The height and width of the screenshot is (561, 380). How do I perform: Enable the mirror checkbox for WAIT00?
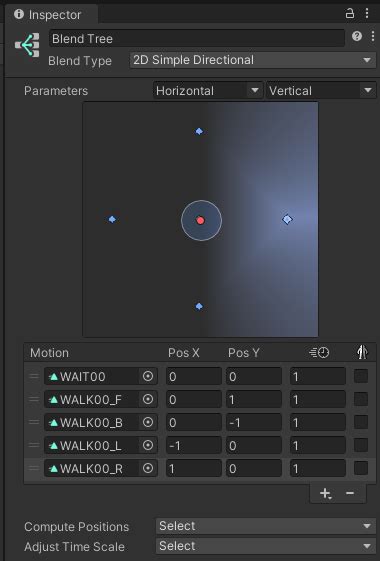point(361,376)
